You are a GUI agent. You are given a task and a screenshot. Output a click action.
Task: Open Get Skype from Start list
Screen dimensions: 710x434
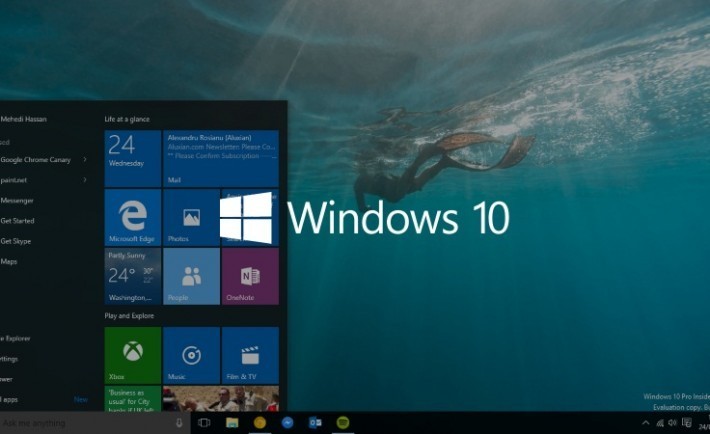pyautogui.click(x=15, y=241)
